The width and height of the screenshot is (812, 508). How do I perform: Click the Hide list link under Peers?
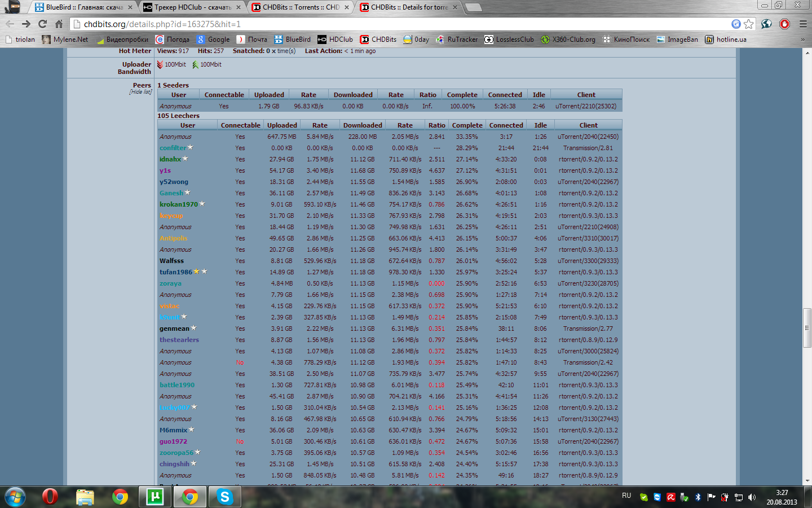(x=140, y=92)
